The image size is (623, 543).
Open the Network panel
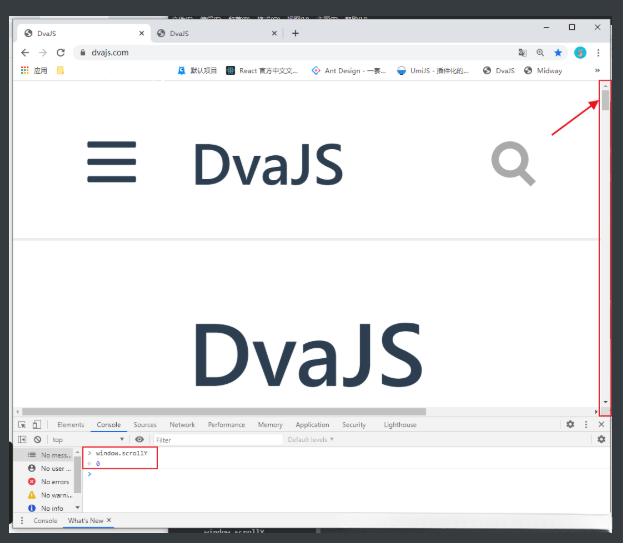pyautogui.click(x=182, y=425)
